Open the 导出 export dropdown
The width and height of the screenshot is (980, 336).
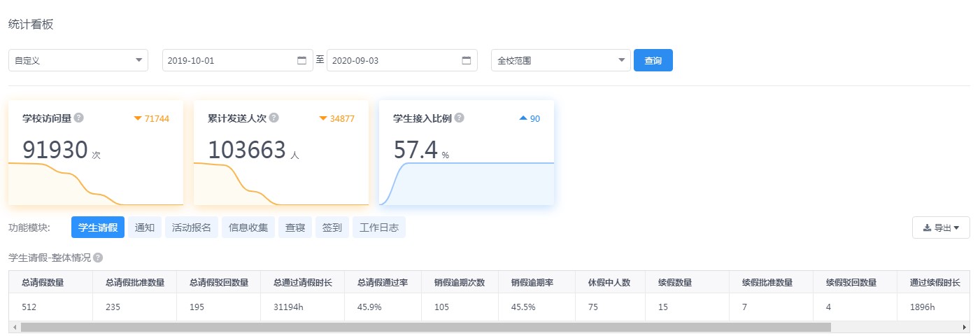point(941,227)
